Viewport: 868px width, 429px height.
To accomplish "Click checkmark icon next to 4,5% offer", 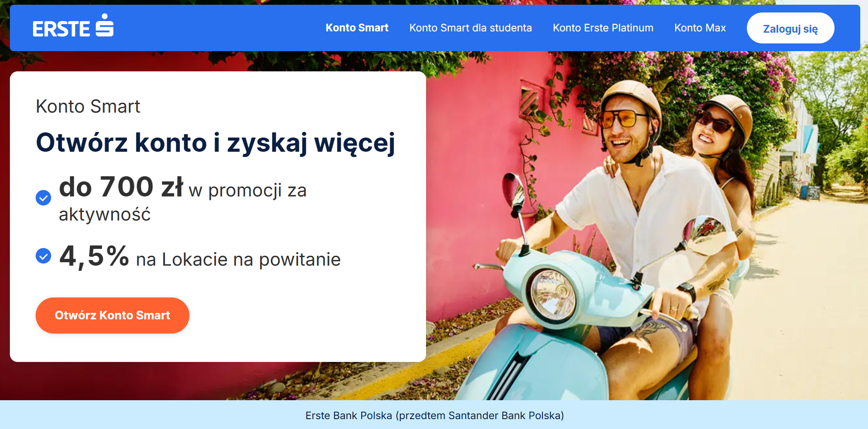I will tap(43, 256).
